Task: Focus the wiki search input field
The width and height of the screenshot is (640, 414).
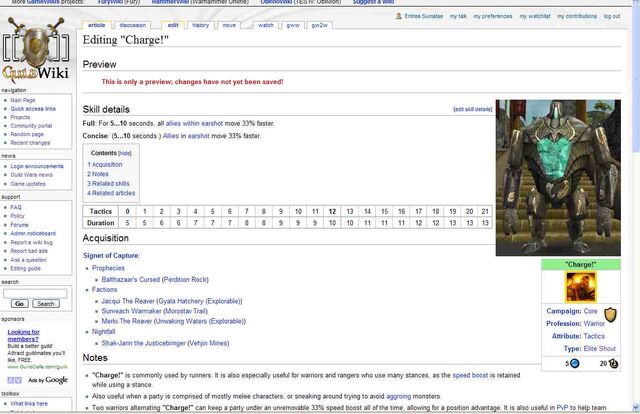Action: 35,293
